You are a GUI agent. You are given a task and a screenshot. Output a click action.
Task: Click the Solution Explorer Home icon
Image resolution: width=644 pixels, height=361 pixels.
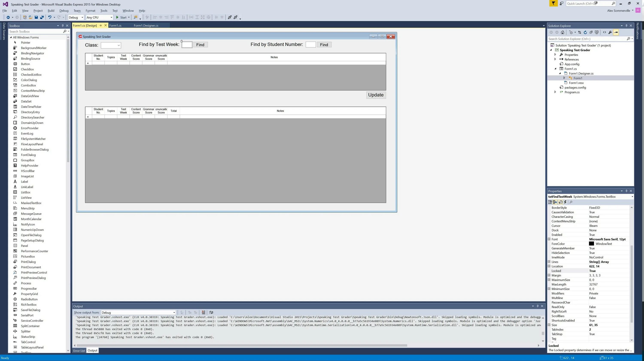tap(562, 32)
